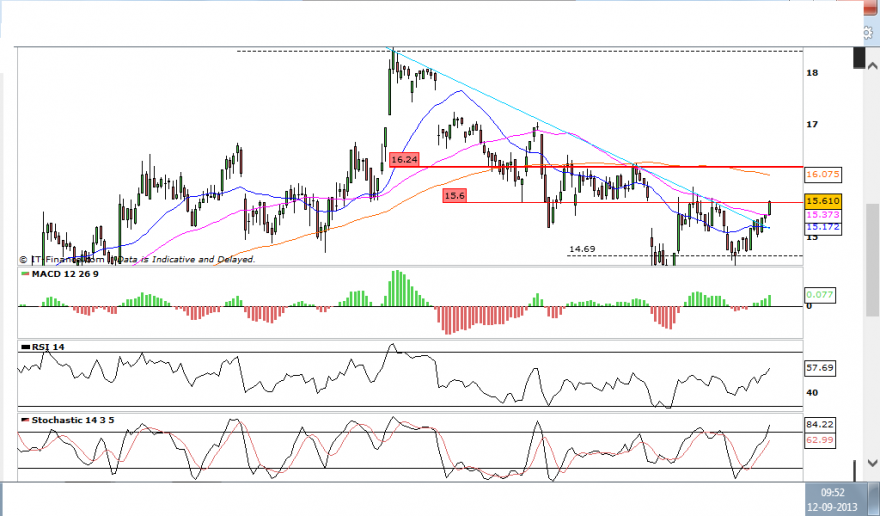Select the red 15.6 level label

click(454, 195)
